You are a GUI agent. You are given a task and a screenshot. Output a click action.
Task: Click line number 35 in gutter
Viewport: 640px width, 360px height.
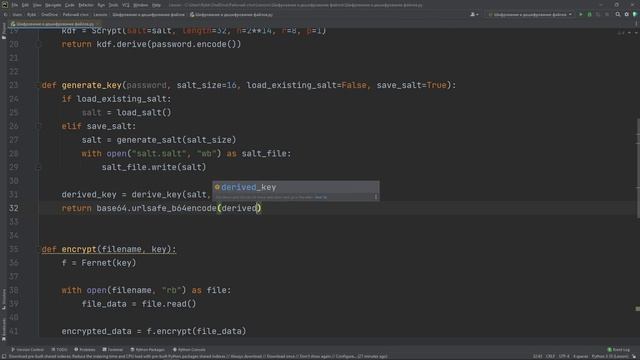click(13, 249)
